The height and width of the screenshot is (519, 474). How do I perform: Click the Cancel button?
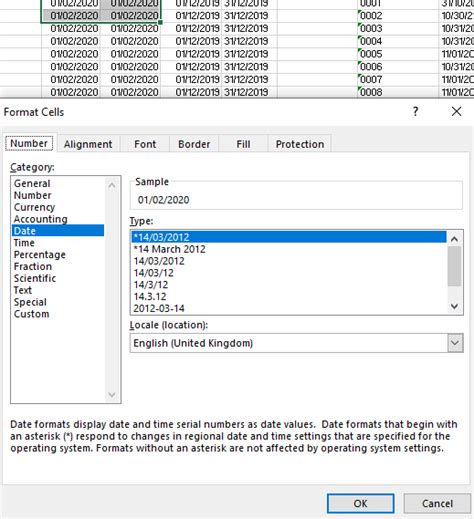(x=437, y=503)
